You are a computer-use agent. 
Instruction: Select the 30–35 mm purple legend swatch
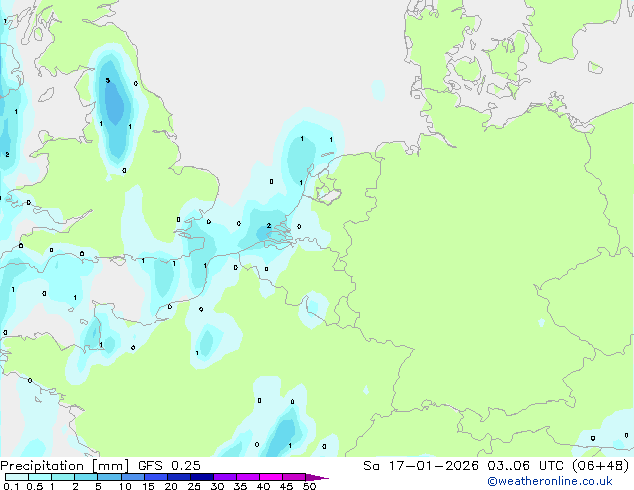coord(225,477)
